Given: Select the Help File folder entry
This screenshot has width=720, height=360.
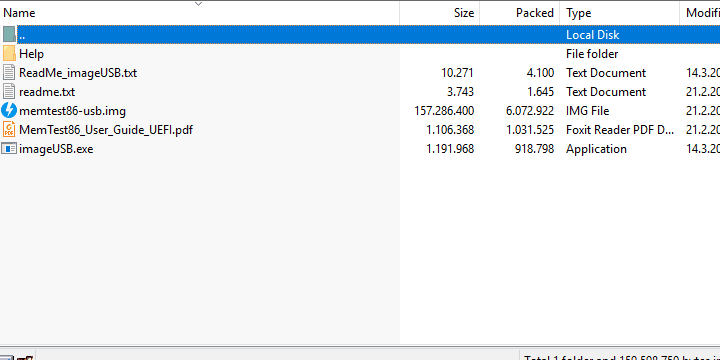Looking at the screenshot, I should tap(360, 54).
